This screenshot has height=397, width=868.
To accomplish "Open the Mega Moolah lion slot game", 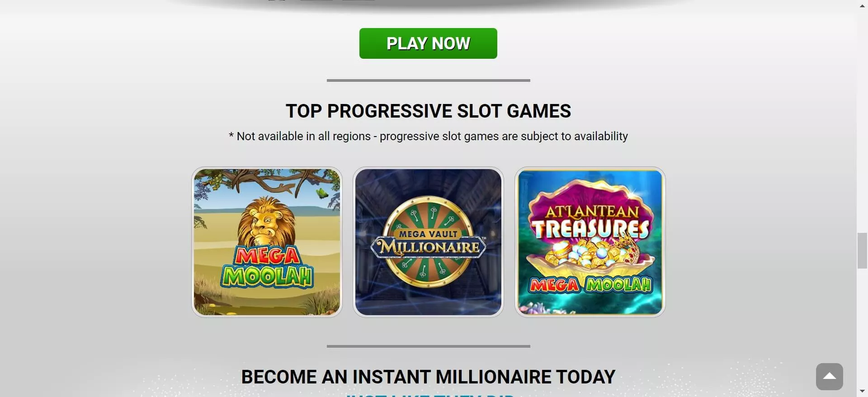I will tap(267, 242).
